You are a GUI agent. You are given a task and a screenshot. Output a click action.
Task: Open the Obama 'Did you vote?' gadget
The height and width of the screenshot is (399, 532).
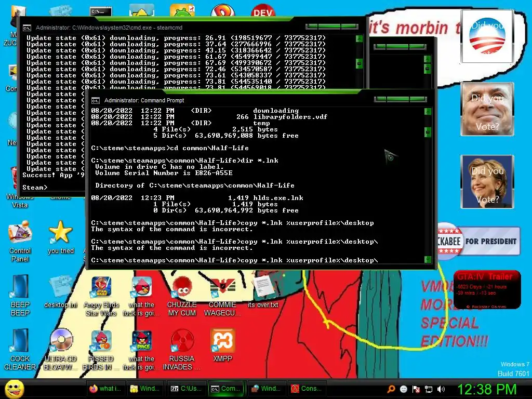487,36
